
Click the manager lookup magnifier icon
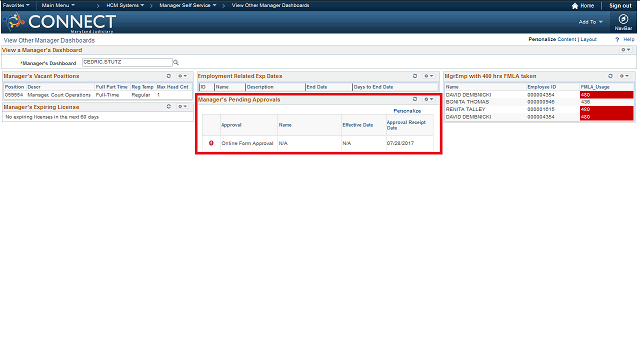pos(176,62)
